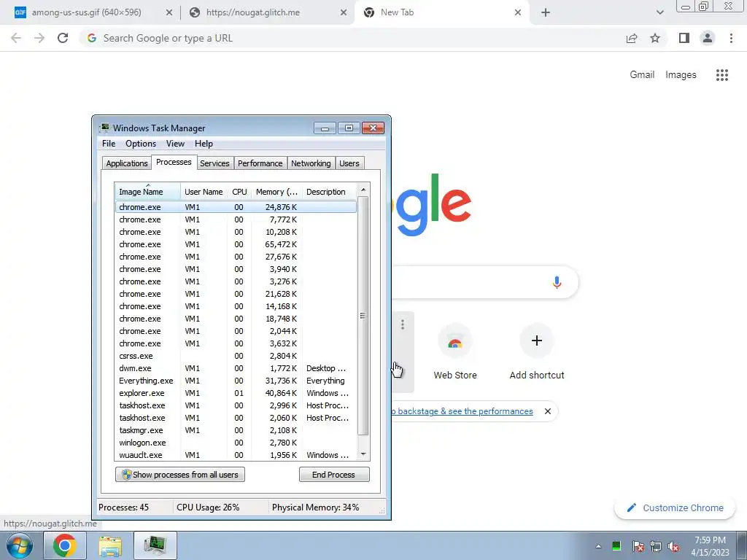Click the End Process button
The width and height of the screenshot is (747, 560).
(x=334, y=474)
